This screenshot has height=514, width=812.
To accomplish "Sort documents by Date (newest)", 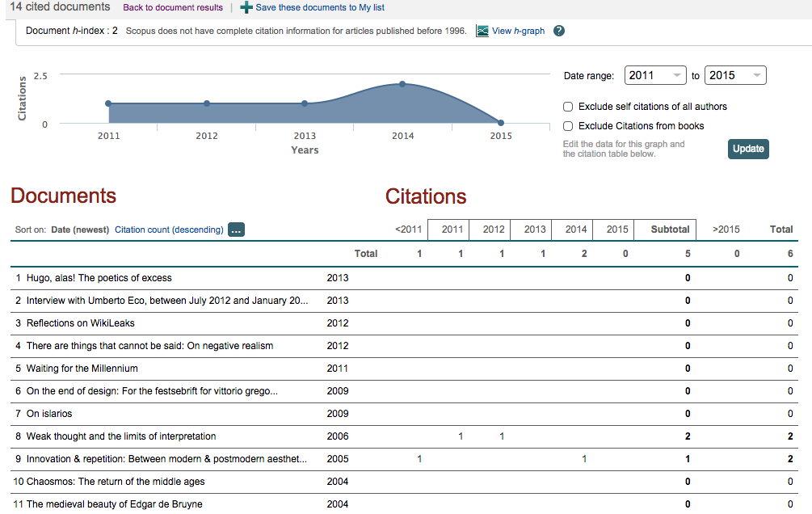I will (80, 230).
